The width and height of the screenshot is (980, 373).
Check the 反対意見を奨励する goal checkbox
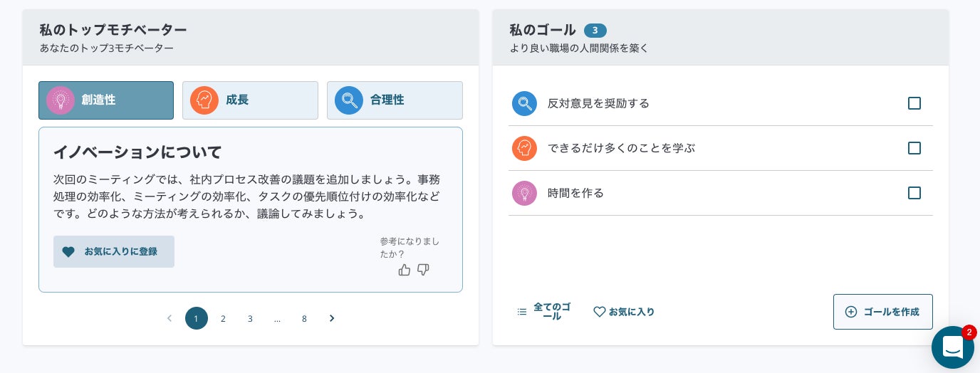click(x=914, y=103)
